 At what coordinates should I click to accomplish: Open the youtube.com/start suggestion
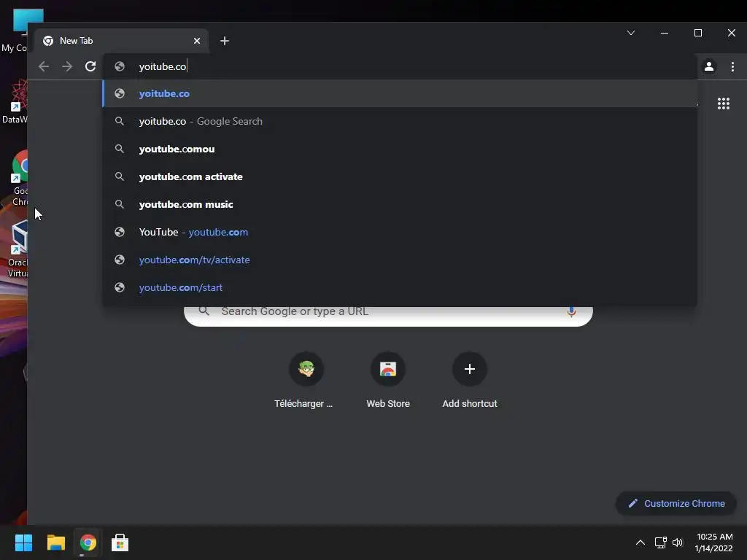click(x=400, y=287)
